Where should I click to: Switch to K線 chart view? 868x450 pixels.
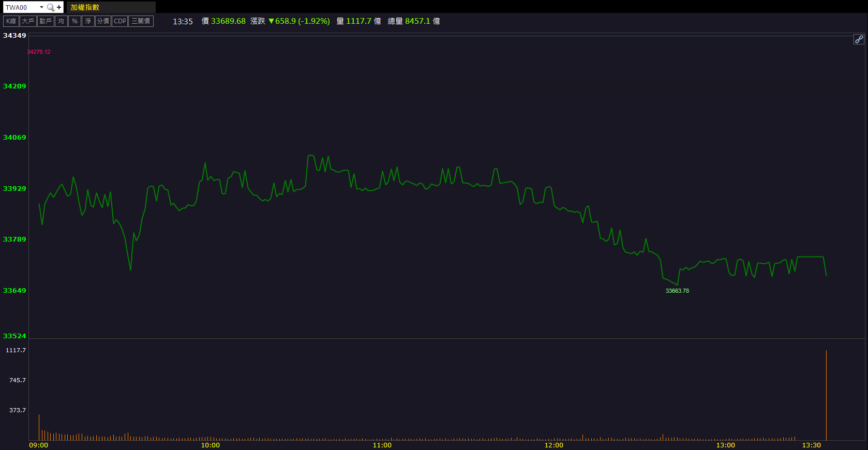(11, 21)
